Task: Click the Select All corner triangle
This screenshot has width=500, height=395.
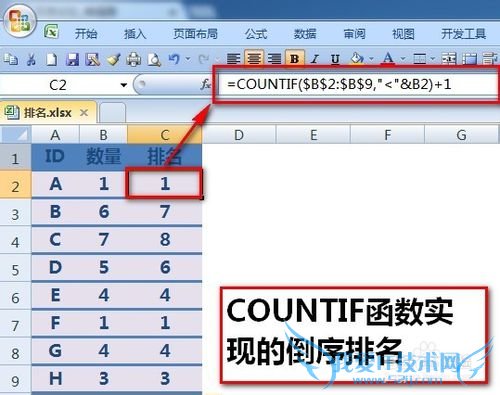Action: click(x=16, y=135)
